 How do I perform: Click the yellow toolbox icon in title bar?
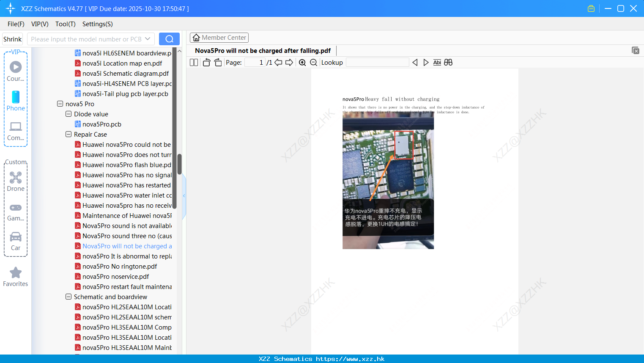[591, 8]
